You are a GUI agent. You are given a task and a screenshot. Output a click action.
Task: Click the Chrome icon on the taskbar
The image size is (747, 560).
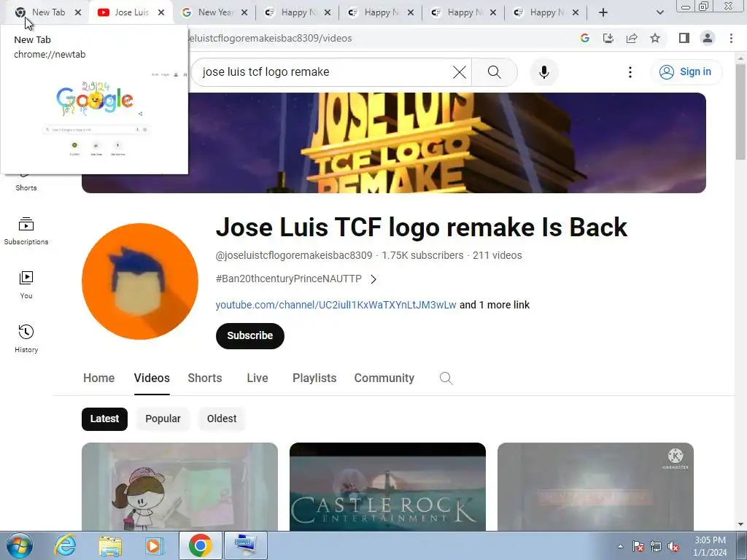point(200,545)
